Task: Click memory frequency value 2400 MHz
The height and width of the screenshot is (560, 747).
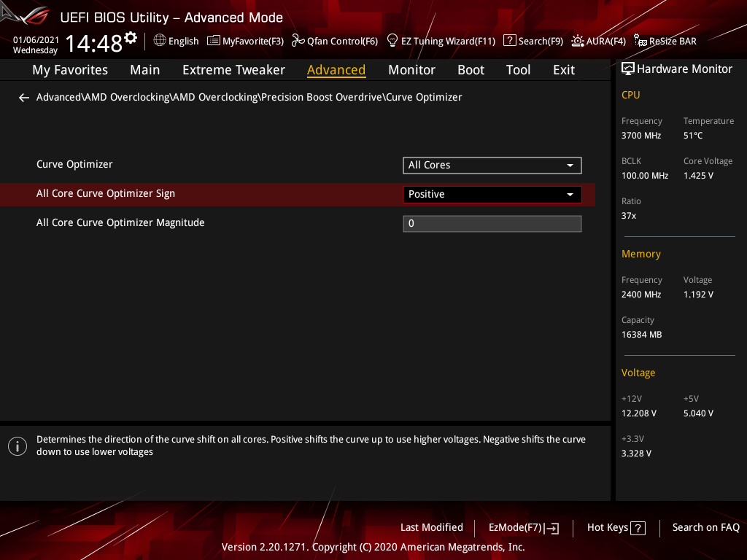Action: (640, 295)
